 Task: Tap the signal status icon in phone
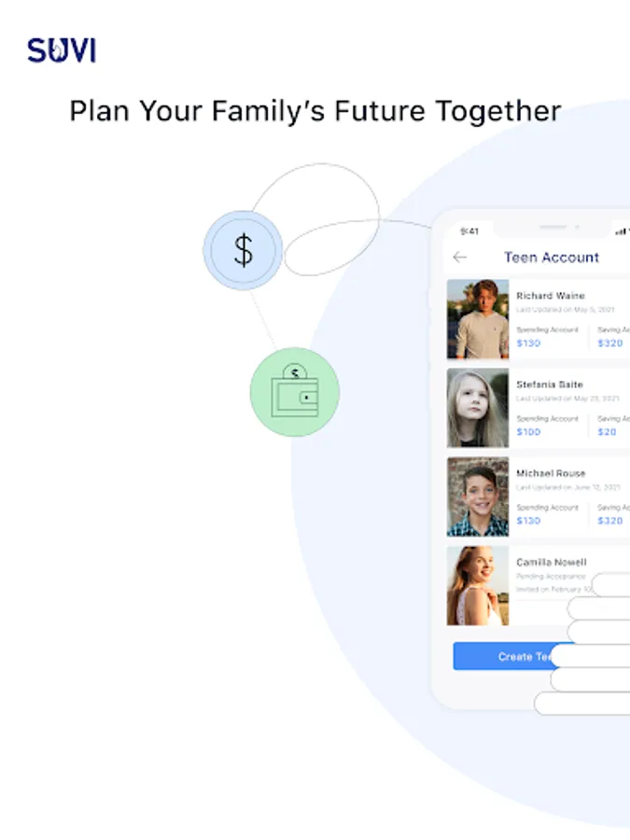coord(621,231)
